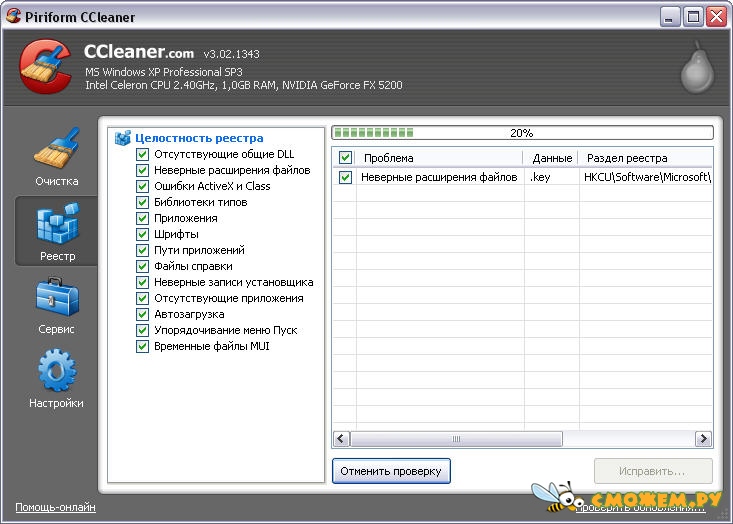
Task: Click the v3.02.1343 version text
Action: (x=231, y=54)
